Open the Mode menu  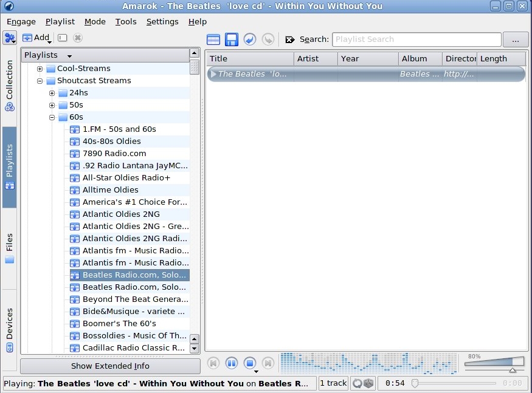coord(95,22)
